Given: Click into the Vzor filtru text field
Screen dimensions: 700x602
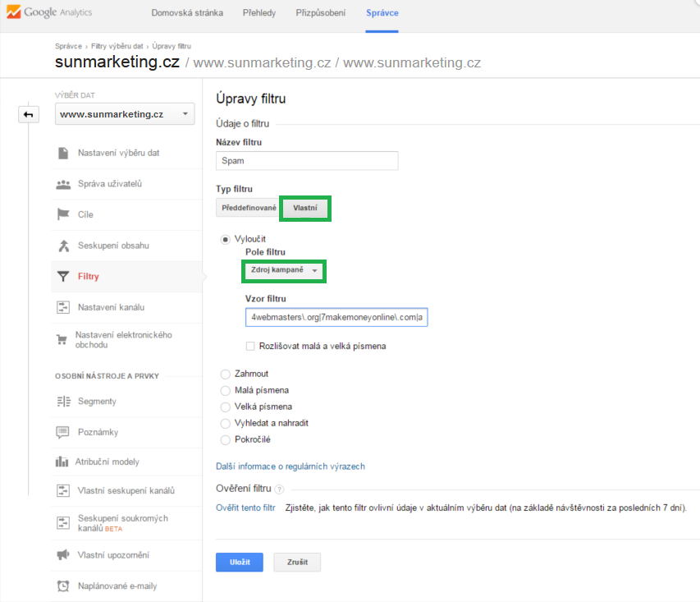Looking at the screenshot, I should pos(336,317).
